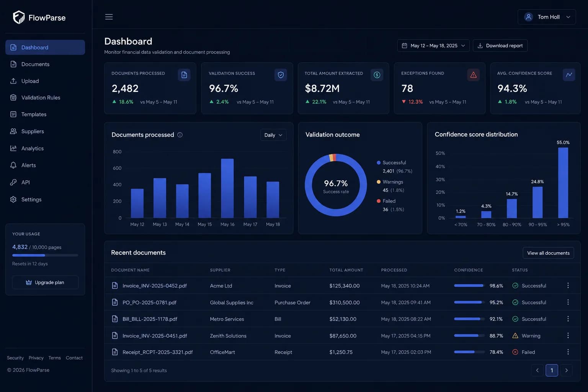Open the Daily interval dropdown

tap(273, 135)
